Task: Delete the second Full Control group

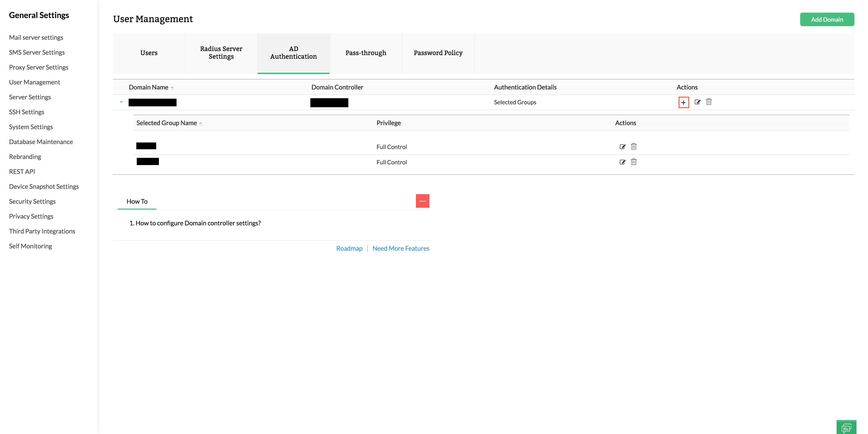Action: tap(634, 162)
